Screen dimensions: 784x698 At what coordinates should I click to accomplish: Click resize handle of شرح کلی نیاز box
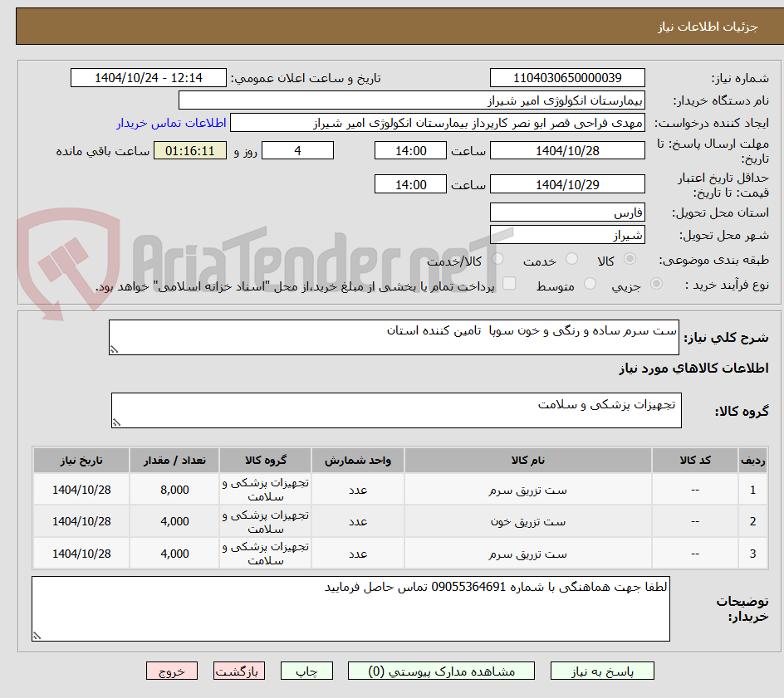point(114,349)
